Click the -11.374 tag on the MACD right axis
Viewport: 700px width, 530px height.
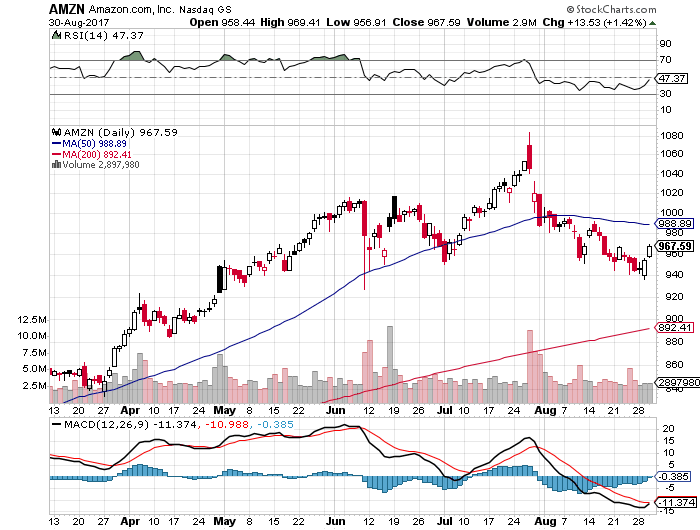[x=677, y=502]
